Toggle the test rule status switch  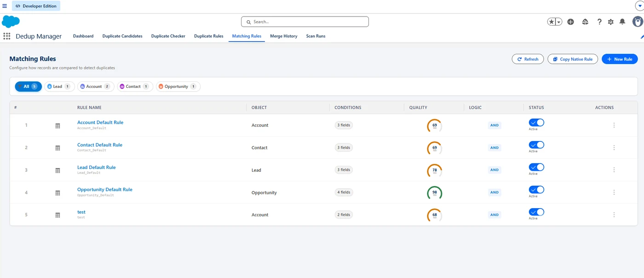536,212
